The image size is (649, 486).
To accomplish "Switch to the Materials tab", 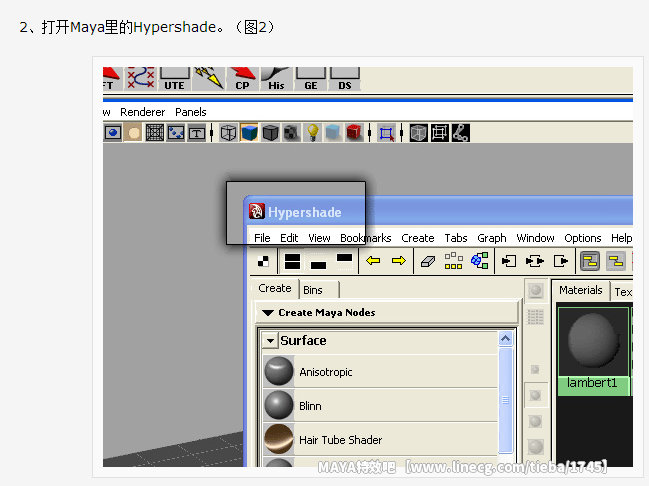I will 581,290.
